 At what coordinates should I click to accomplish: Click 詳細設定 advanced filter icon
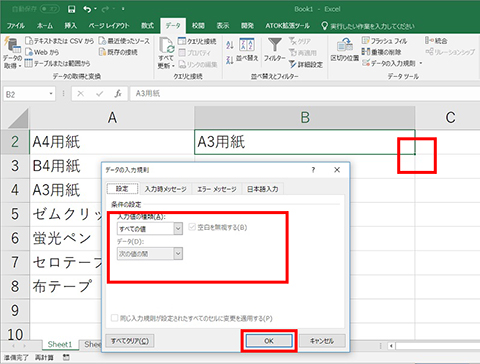(x=292, y=64)
